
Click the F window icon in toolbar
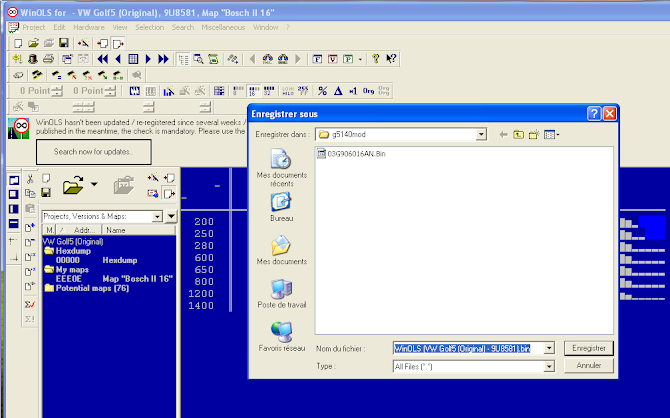(317, 59)
